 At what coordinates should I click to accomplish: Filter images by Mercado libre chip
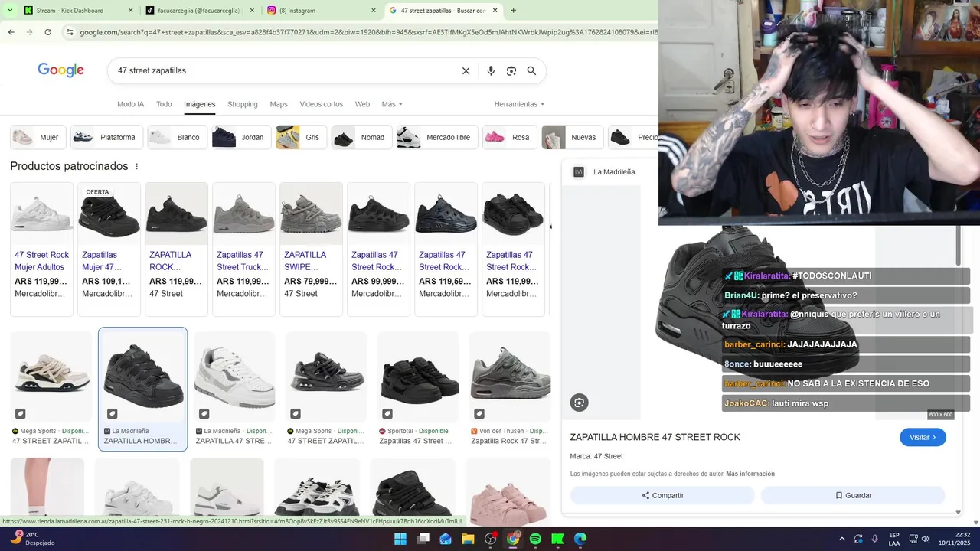click(436, 138)
